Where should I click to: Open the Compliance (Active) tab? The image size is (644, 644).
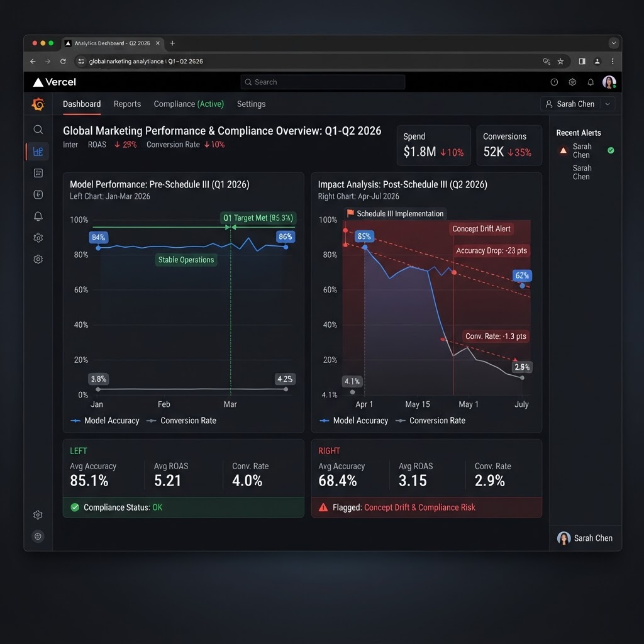189,104
